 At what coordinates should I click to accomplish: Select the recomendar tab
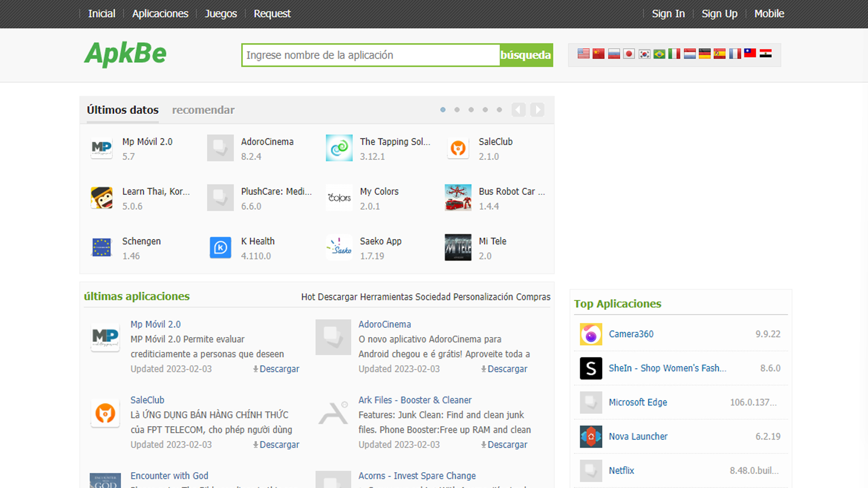[203, 110]
